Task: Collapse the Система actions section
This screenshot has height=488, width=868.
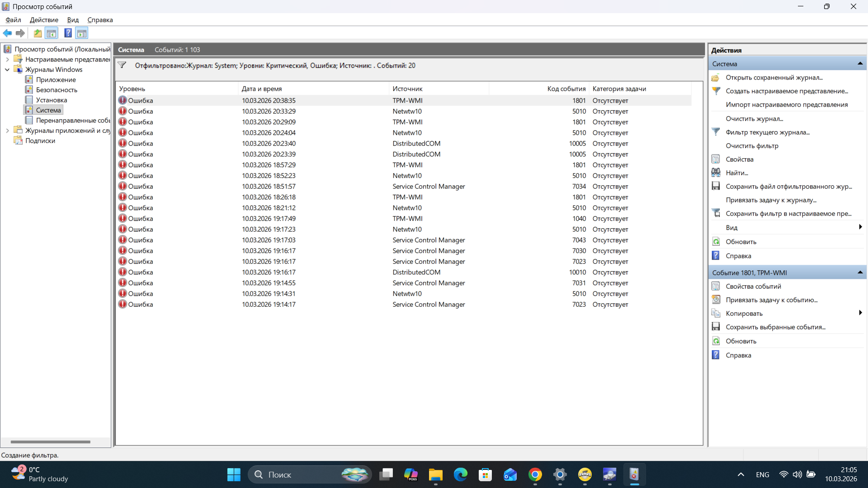Action: tap(860, 64)
